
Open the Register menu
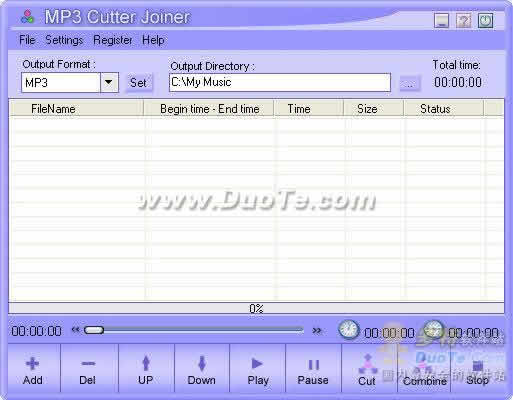coord(113,40)
